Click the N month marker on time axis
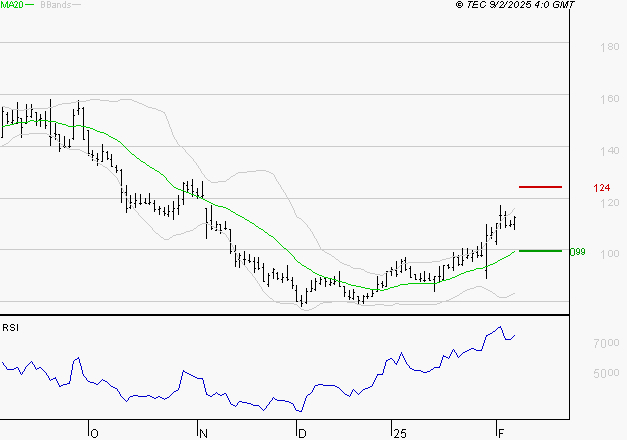This screenshot has height=440, width=627. coord(203,434)
